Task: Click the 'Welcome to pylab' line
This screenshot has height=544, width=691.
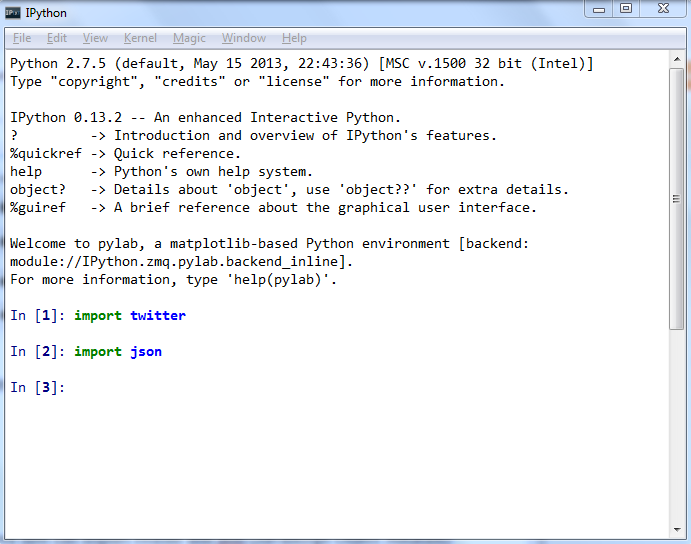Action: (269, 244)
